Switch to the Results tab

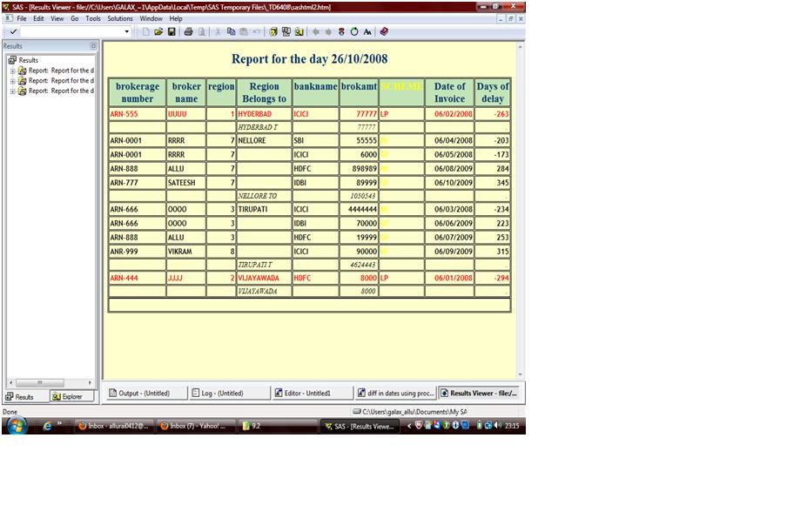pyautogui.click(x=25, y=396)
